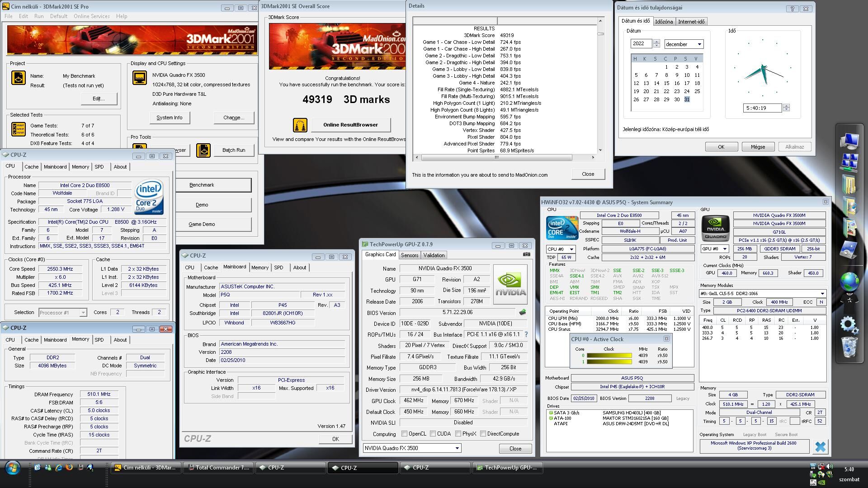Enable the DirectCompute checkbox in GPU-Z
868x488 pixels.
click(x=483, y=434)
